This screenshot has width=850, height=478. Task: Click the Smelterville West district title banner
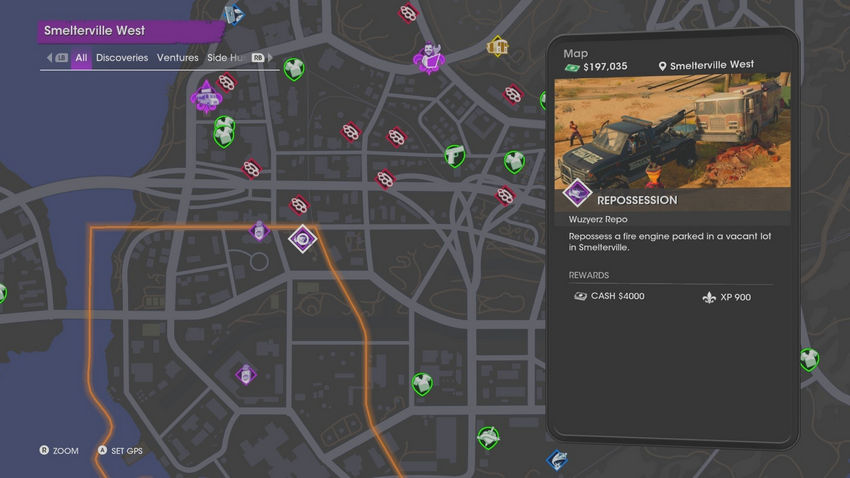pyautogui.click(x=130, y=31)
